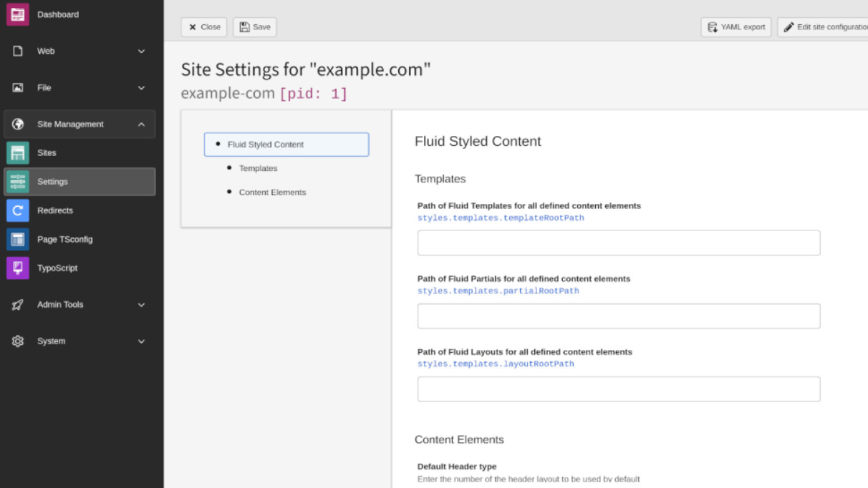This screenshot has height=488, width=868.
Task: Click the YAML export button
Action: tap(736, 27)
